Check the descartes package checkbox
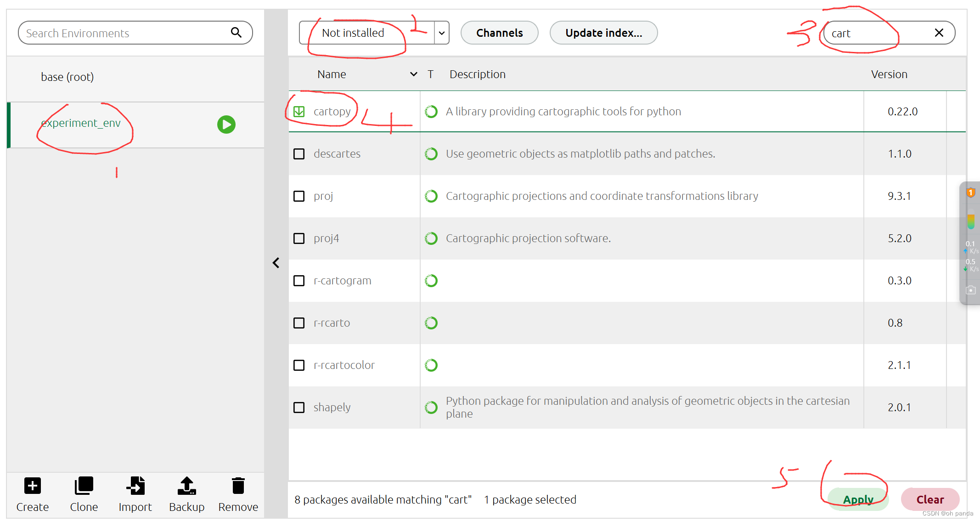 [299, 154]
